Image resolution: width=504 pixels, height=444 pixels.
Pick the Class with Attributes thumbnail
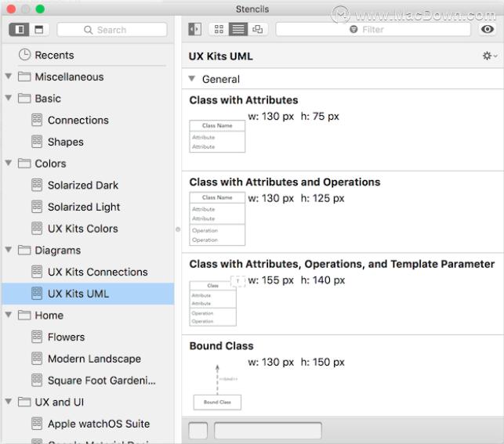click(217, 136)
